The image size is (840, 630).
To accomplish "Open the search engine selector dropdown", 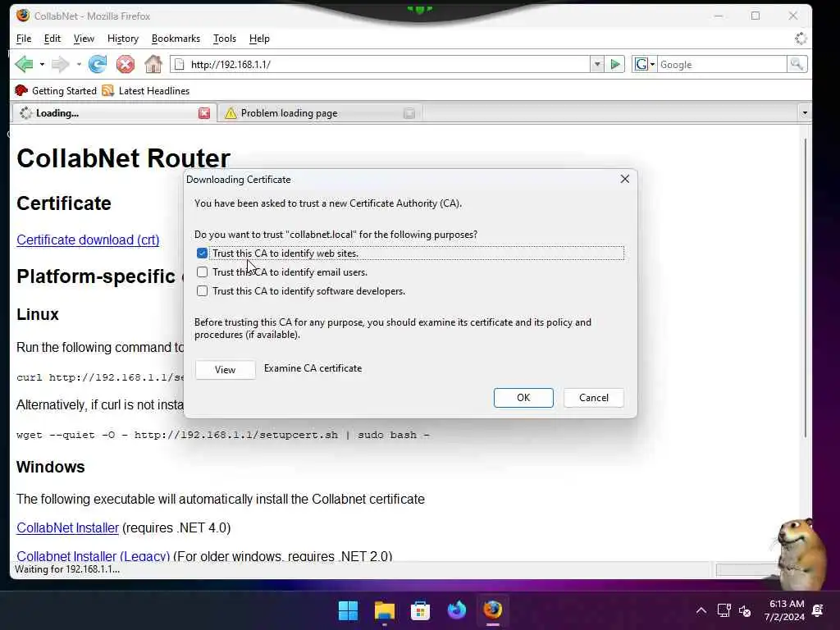I will pyautogui.click(x=652, y=64).
